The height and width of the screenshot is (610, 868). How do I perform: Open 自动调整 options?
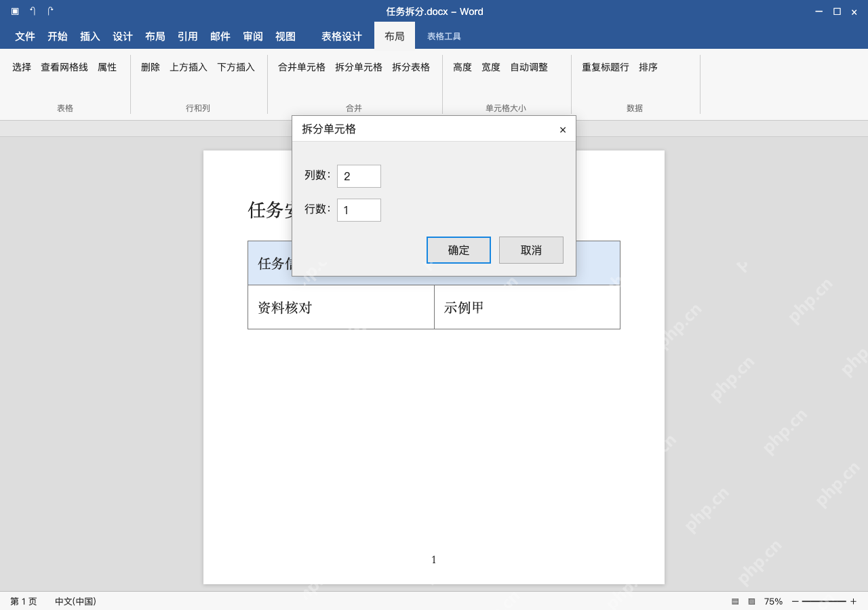click(529, 67)
